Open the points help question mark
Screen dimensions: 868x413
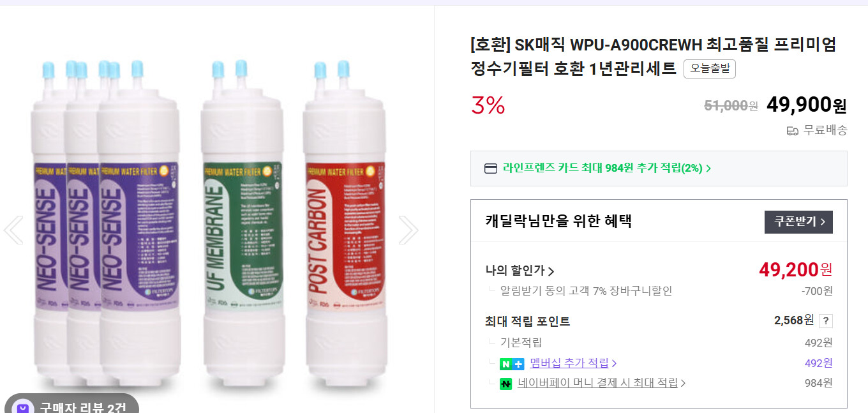pyautogui.click(x=825, y=320)
